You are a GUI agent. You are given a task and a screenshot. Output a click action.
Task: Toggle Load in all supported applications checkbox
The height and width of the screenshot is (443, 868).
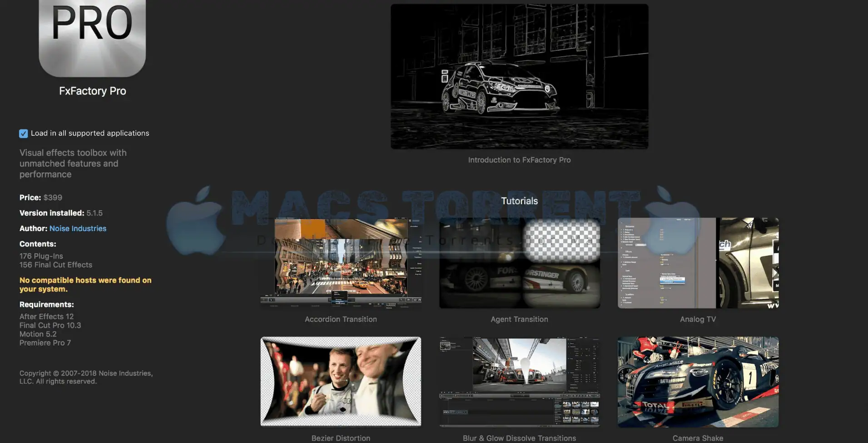pos(24,133)
